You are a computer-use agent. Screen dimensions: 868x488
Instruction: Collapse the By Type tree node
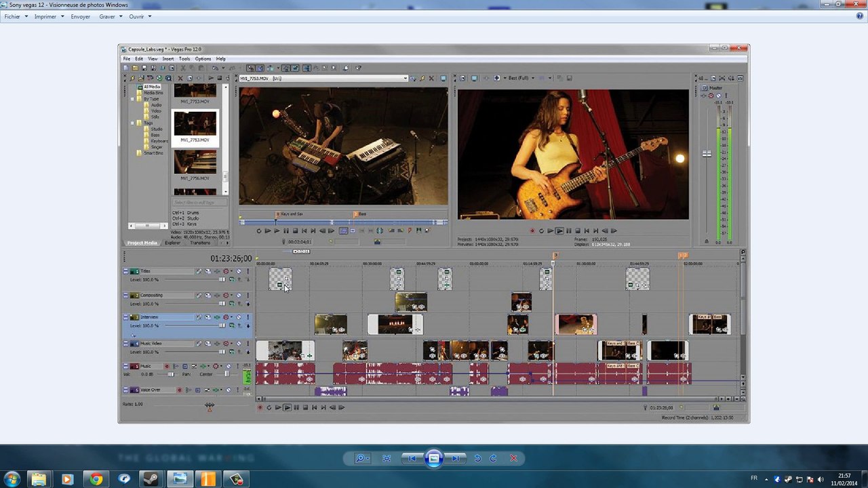pos(133,99)
